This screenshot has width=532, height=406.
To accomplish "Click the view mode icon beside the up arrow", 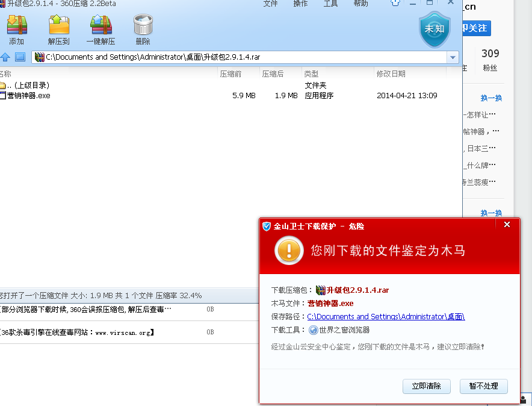I will [20, 57].
